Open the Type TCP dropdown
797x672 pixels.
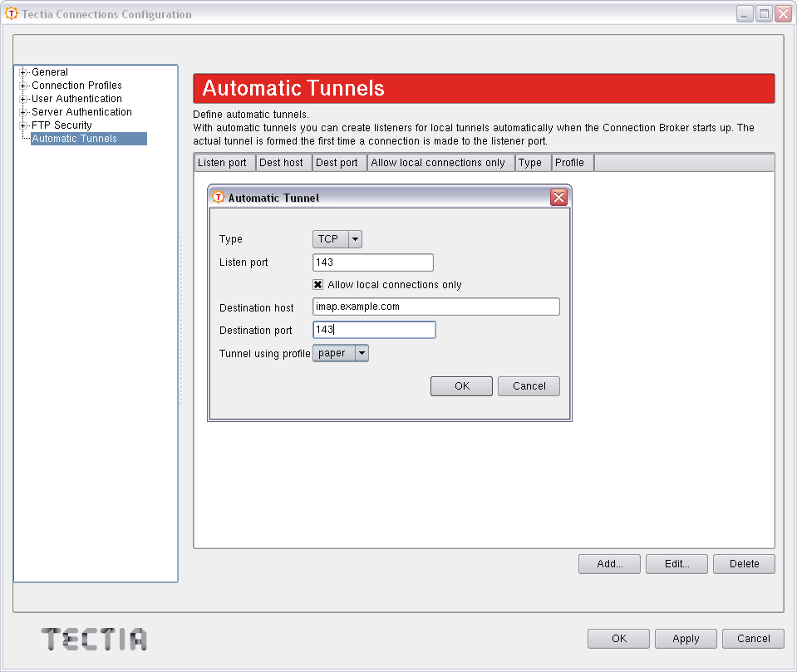click(x=355, y=239)
